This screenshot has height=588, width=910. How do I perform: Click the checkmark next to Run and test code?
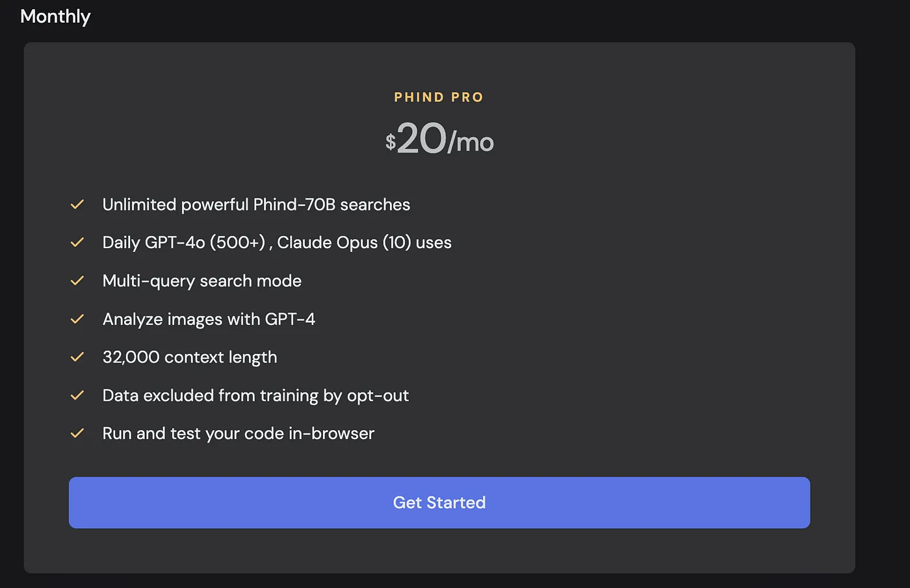pos(77,433)
